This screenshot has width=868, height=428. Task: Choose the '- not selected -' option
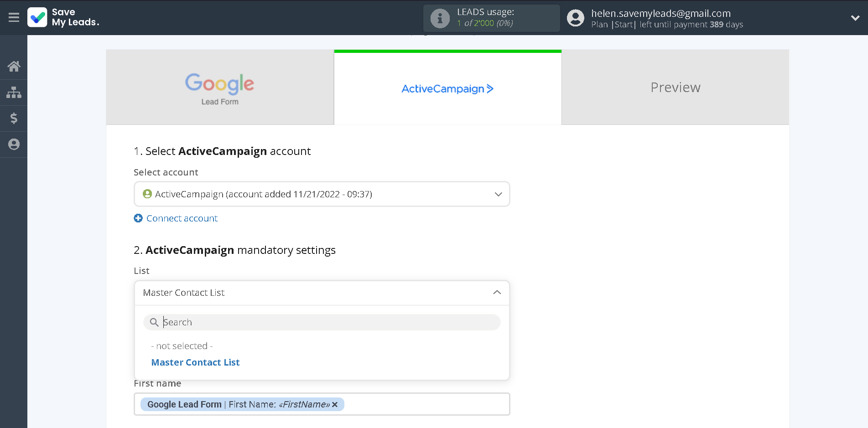pyautogui.click(x=182, y=346)
